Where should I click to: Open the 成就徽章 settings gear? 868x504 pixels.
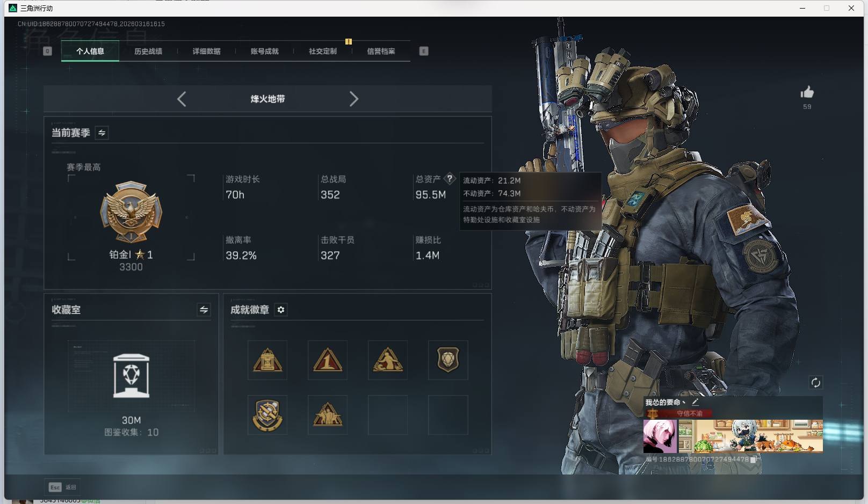281,310
